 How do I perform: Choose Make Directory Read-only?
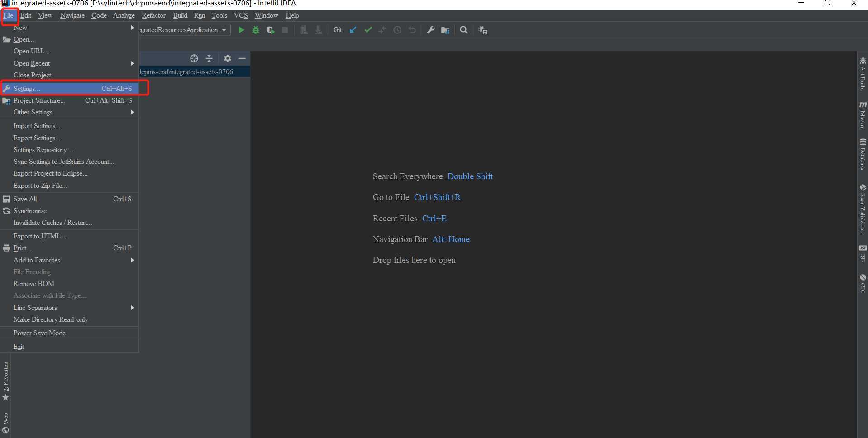point(69,319)
